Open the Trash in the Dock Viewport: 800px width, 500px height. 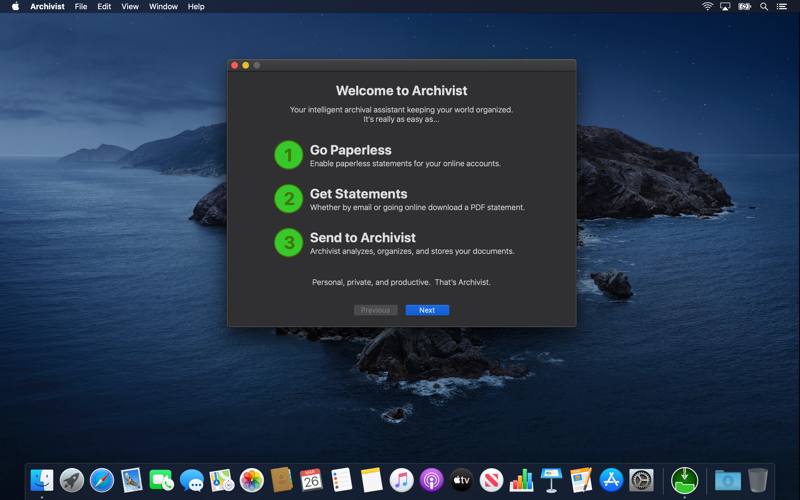758,480
